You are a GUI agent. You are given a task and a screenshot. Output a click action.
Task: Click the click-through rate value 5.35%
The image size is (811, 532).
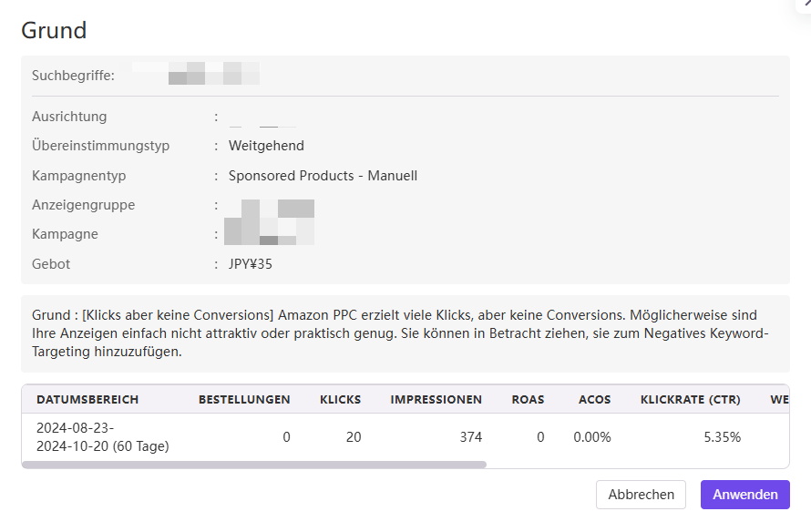722,437
